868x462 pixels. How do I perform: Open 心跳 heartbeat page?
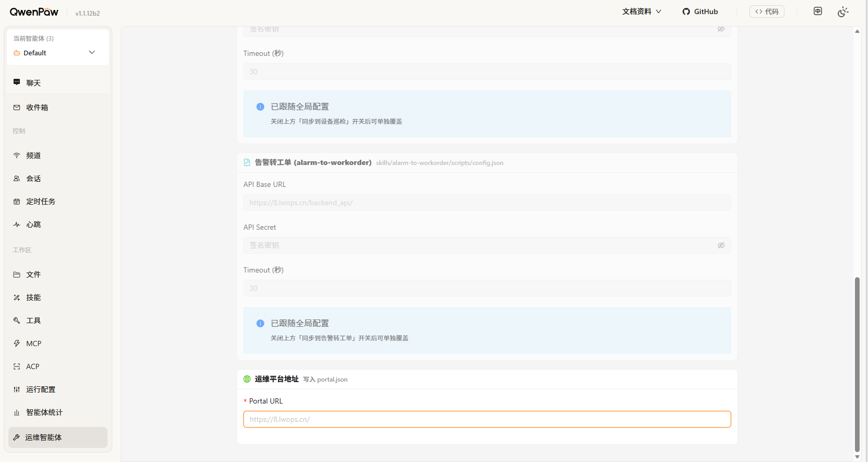[x=58, y=224]
